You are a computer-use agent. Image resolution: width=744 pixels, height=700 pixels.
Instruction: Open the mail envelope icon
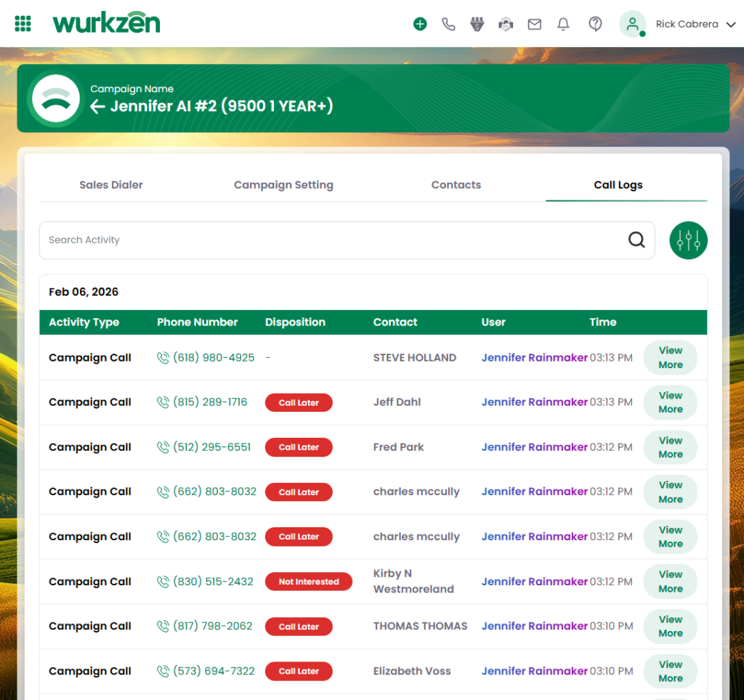pos(535,24)
